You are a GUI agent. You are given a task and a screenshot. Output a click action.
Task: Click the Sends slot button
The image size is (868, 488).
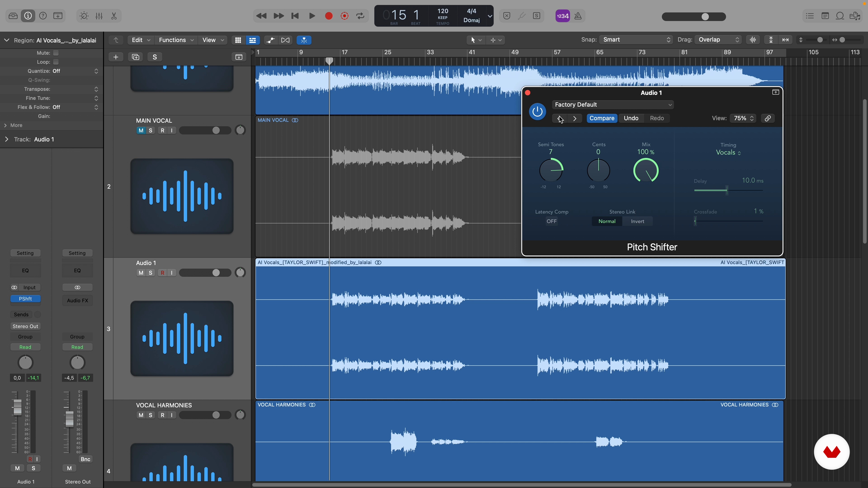(x=21, y=314)
